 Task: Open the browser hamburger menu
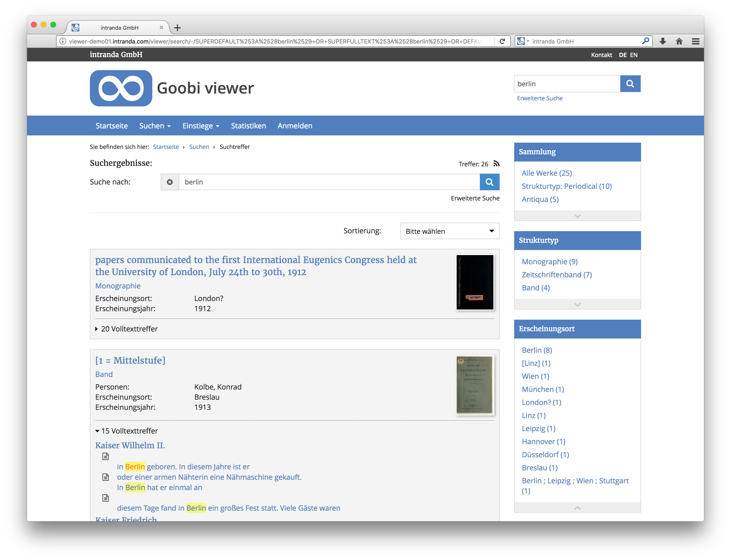[695, 41]
